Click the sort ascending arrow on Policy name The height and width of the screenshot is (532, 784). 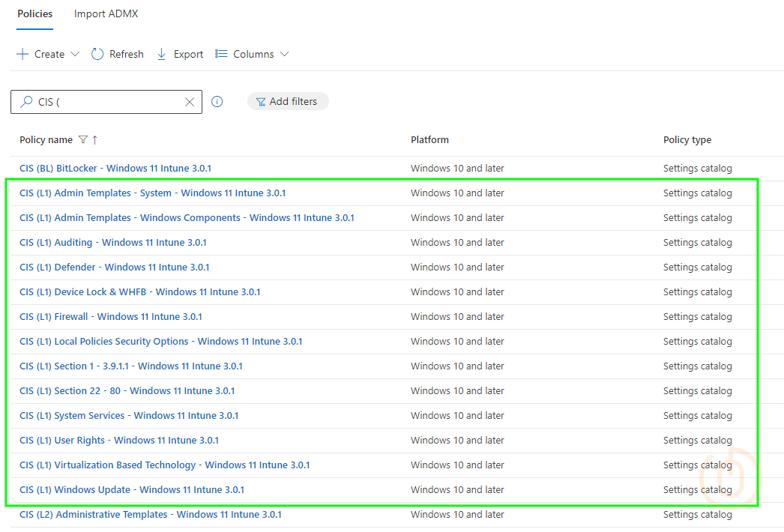(x=95, y=140)
